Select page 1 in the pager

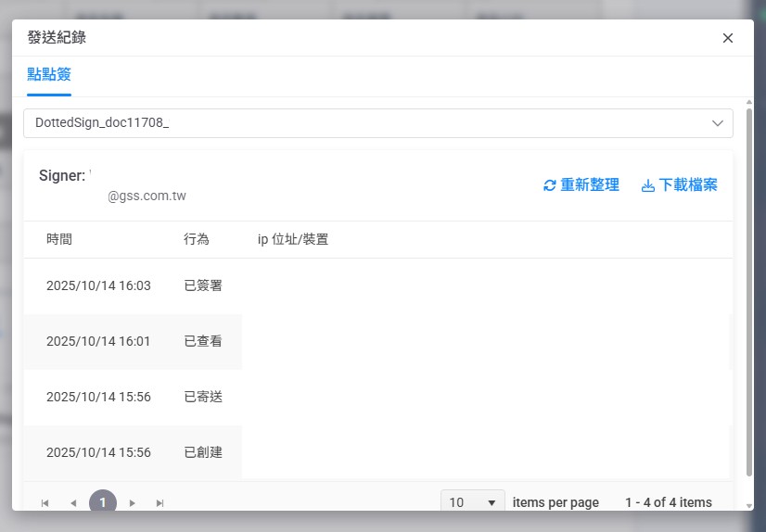click(x=103, y=502)
